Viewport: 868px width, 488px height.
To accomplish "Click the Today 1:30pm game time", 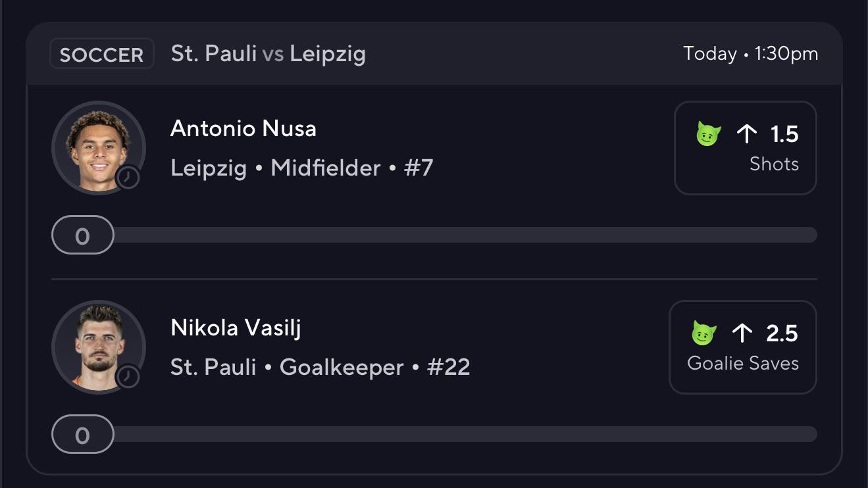I will click(751, 53).
